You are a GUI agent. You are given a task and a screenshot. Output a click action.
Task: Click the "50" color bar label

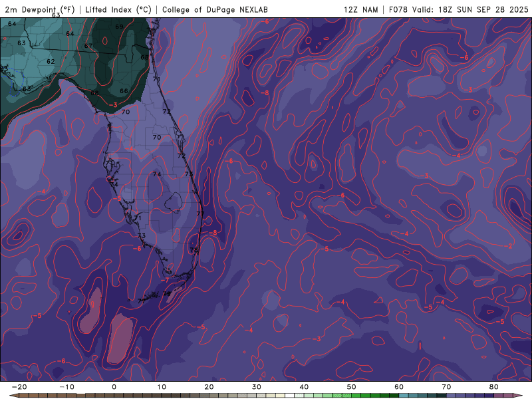(x=352, y=387)
